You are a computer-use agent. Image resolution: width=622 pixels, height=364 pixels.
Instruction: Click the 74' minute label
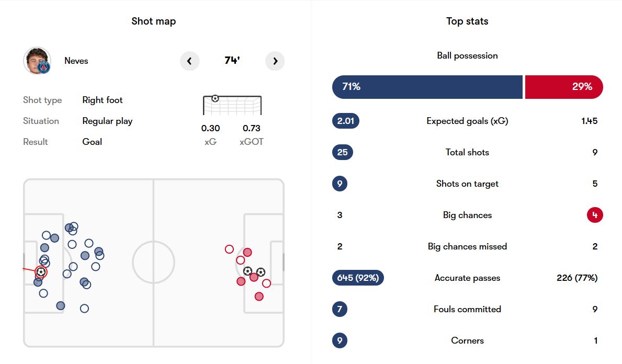point(232,61)
